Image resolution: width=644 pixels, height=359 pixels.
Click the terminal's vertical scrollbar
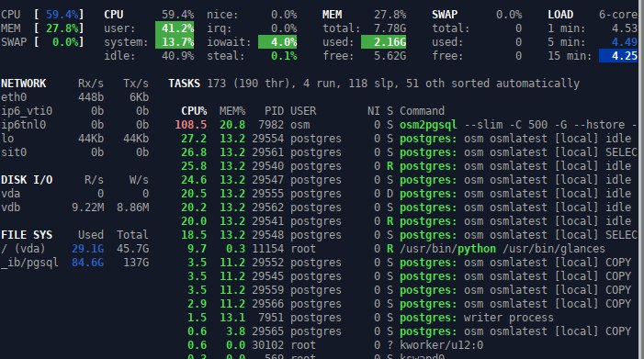(x=641, y=179)
